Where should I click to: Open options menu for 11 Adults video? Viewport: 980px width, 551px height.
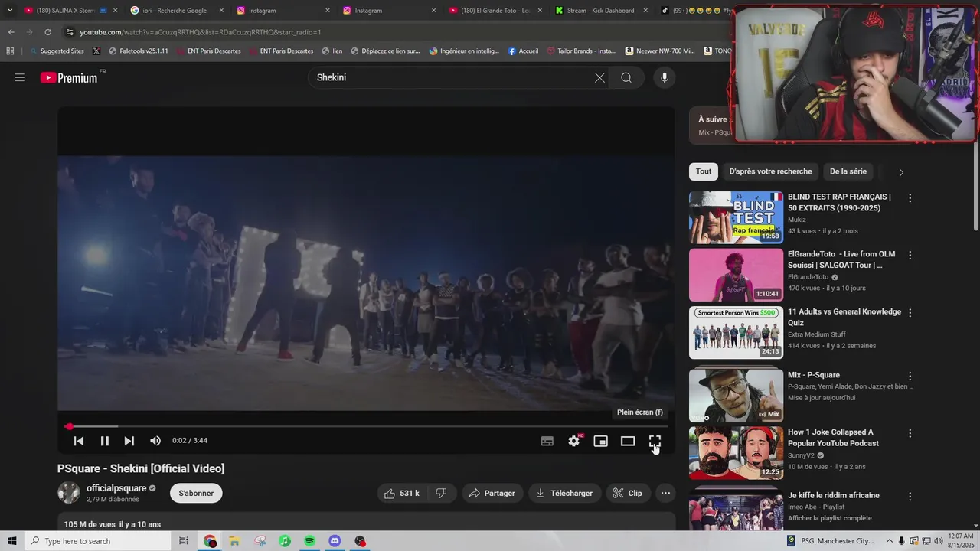910,313
